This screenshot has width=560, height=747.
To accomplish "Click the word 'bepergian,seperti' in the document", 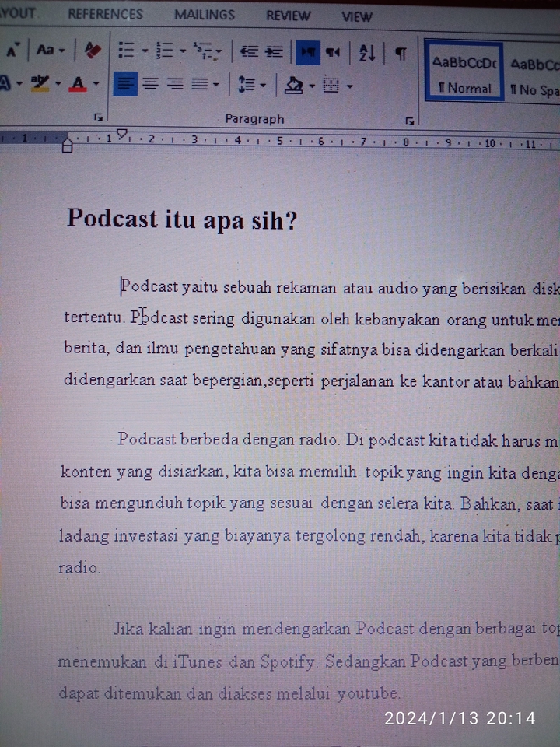I will (x=253, y=381).
